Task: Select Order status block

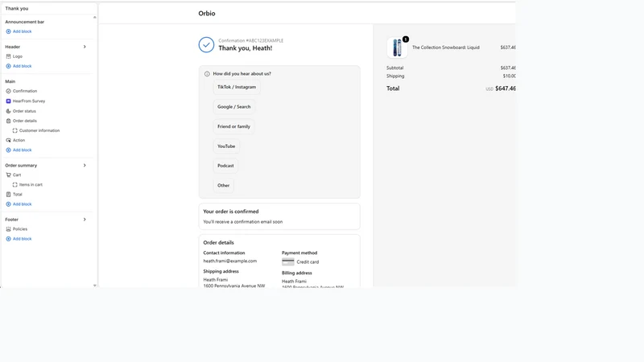Action: 24,111
